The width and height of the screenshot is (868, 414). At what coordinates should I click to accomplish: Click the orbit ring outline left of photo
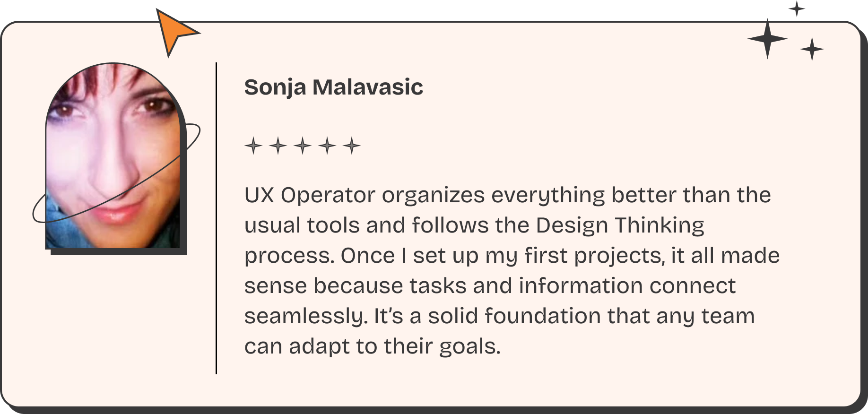click(40, 210)
